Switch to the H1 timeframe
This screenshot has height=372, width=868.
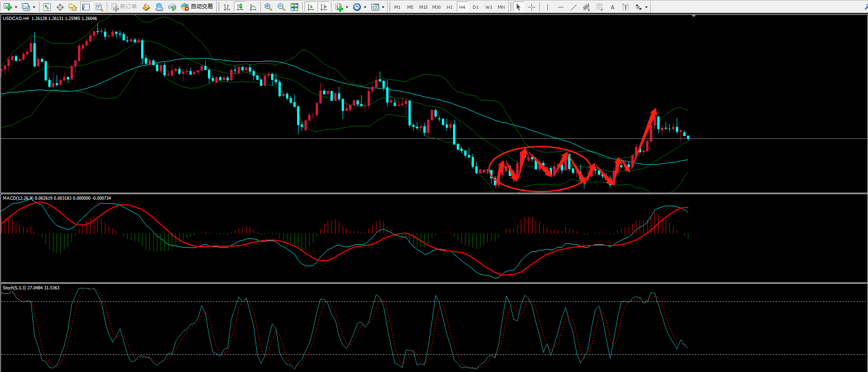tap(449, 7)
